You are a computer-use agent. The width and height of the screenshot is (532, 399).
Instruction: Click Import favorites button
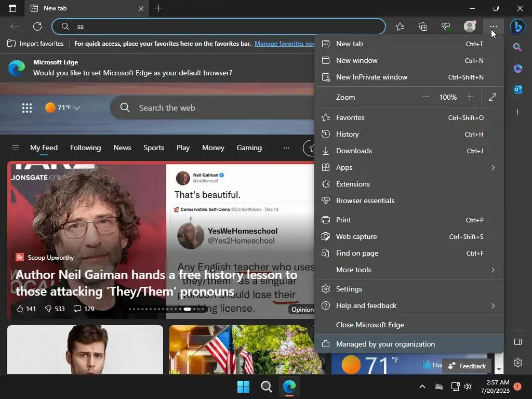pyautogui.click(x=35, y=44)
